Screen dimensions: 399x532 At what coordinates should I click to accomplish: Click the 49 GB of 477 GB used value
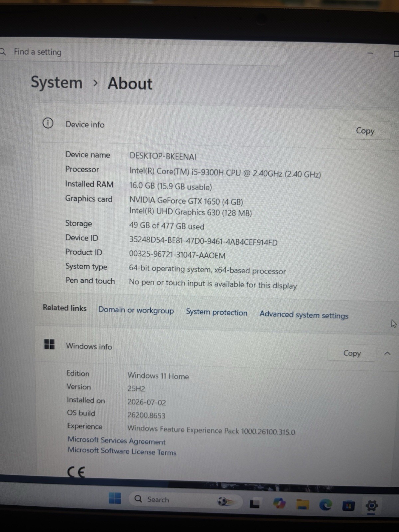pos(167,226)
